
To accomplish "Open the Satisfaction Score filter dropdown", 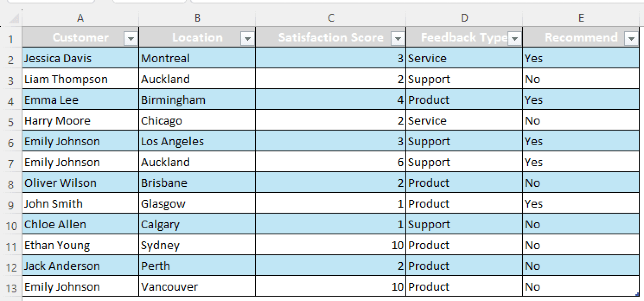I will [x=397, y=38].
